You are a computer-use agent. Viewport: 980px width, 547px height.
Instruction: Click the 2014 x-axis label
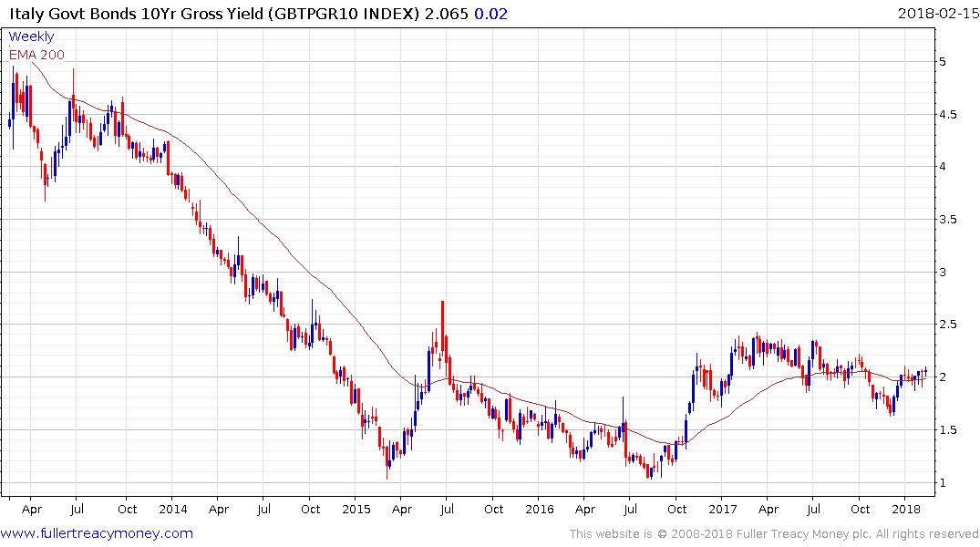point(173,509)
